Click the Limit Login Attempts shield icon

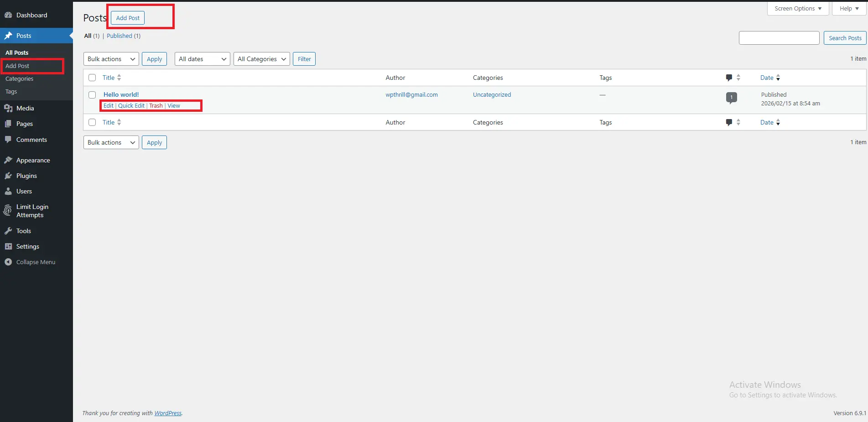coord(8,210)
